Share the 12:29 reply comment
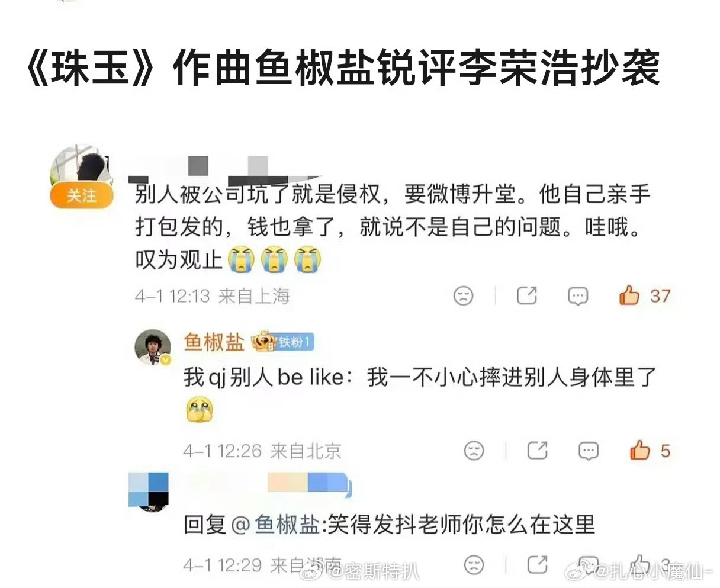720x588 pixels. tap(537, 564)
